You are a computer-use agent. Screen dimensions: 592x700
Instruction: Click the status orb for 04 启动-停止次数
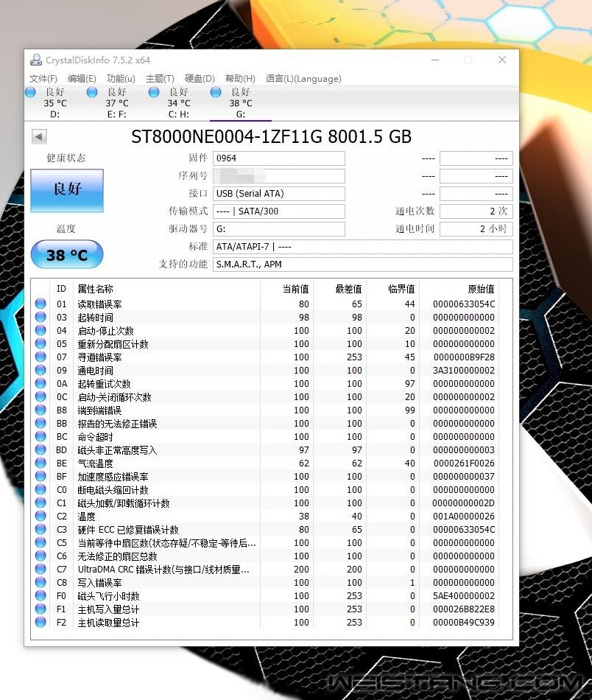point(40,330)
